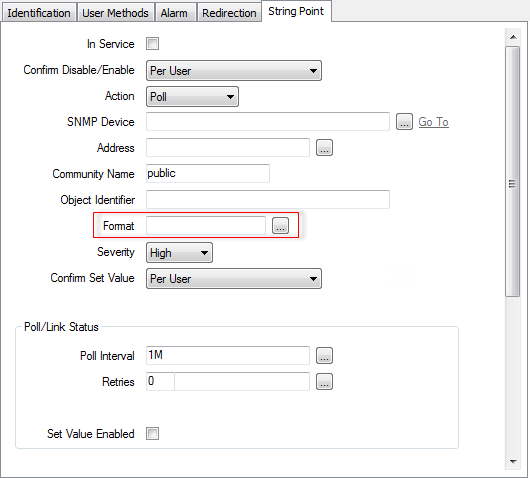The width and height of the screenshot is (530, 478).
Task: Open the Confirm Set Value dropdown
Action: click(x=234, y=279)
